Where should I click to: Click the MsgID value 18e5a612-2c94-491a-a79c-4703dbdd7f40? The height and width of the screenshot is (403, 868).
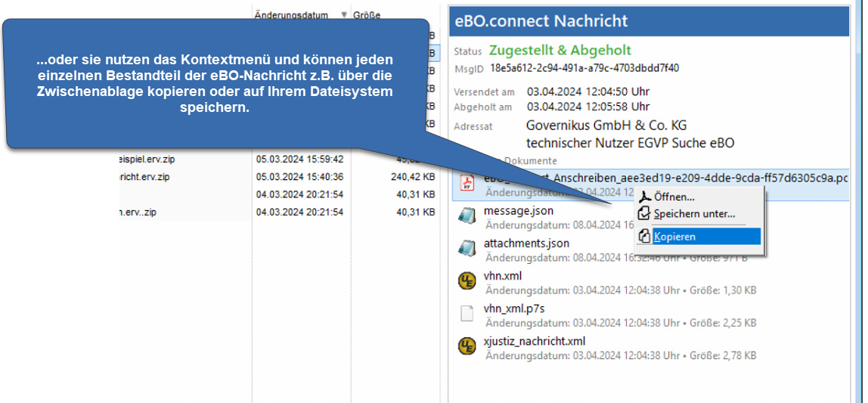pos(584,69)
